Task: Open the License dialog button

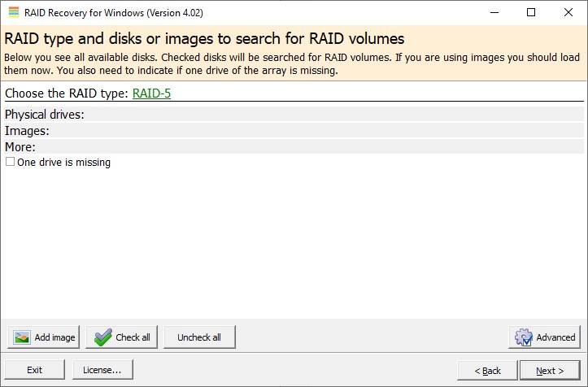Action: 102,370
